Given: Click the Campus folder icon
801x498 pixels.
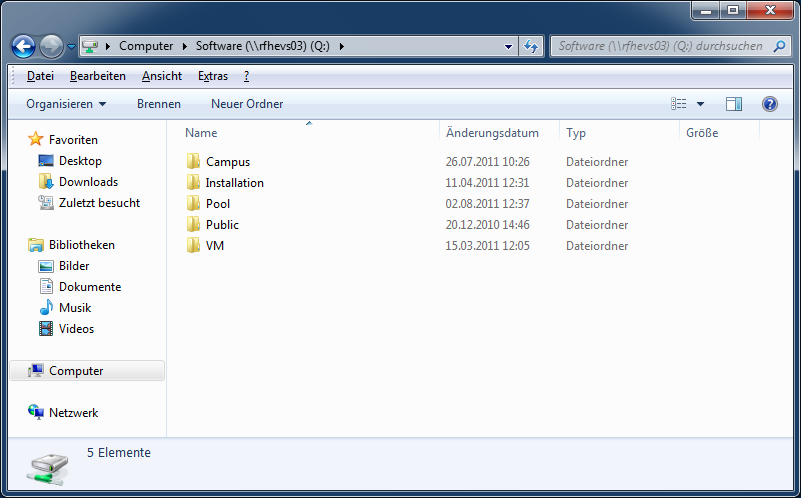Looking at the screenshot, I should 193,161.
